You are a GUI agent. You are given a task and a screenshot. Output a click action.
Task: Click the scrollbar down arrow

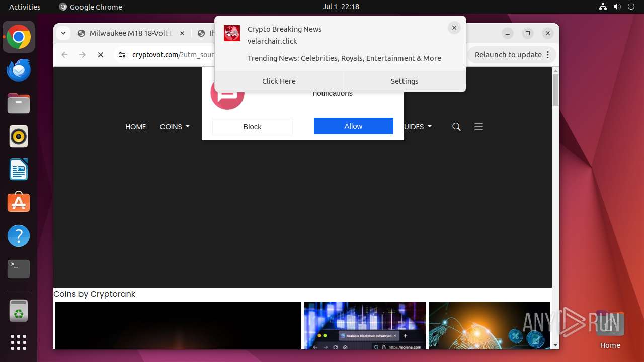555,345
